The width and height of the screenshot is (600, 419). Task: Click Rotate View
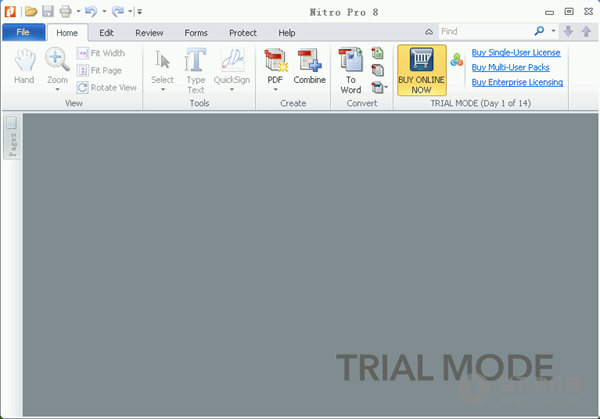click(107, 88)
